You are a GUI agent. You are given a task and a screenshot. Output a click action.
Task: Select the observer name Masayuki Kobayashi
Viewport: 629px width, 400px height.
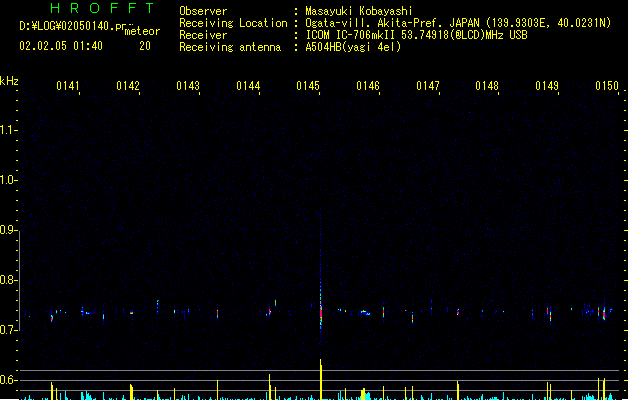coord(359,11)
